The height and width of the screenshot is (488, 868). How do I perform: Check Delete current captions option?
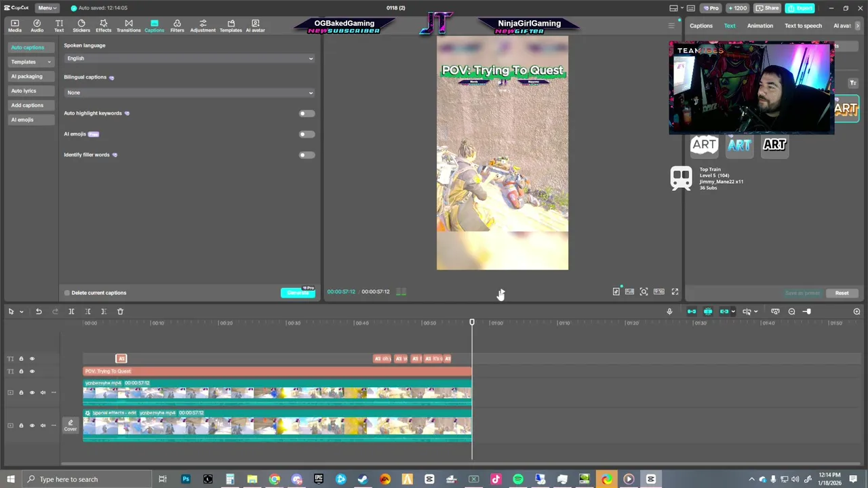(x=67, y=293)
